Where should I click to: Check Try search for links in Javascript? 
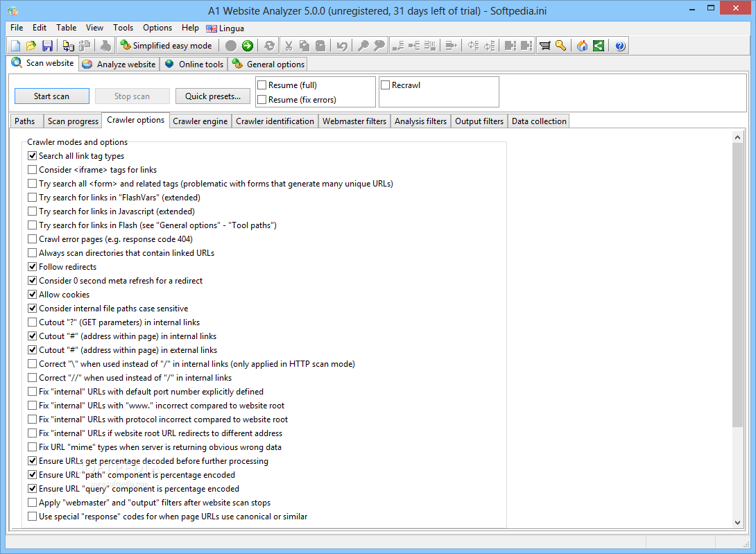click(x=33, y=211)
